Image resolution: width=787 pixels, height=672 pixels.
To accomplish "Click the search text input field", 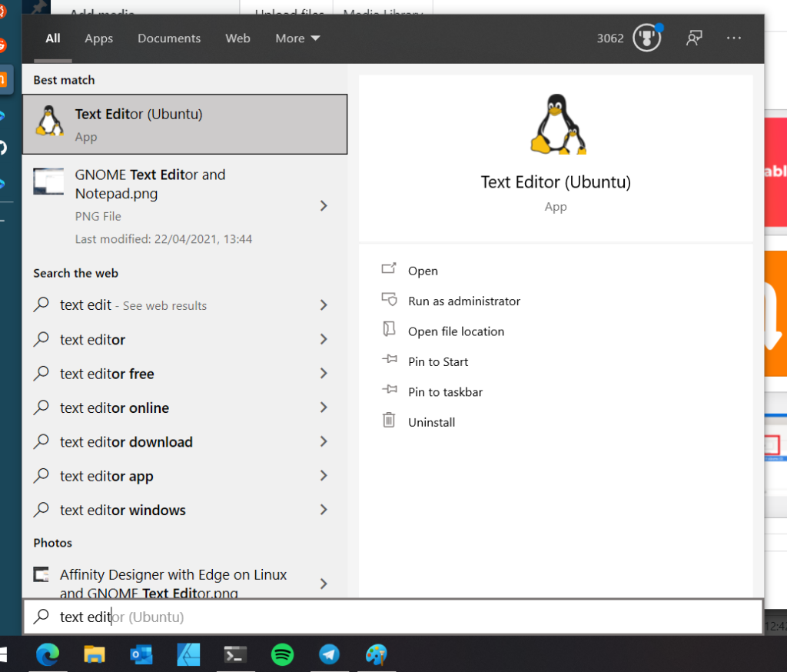I will click(393, 616).
